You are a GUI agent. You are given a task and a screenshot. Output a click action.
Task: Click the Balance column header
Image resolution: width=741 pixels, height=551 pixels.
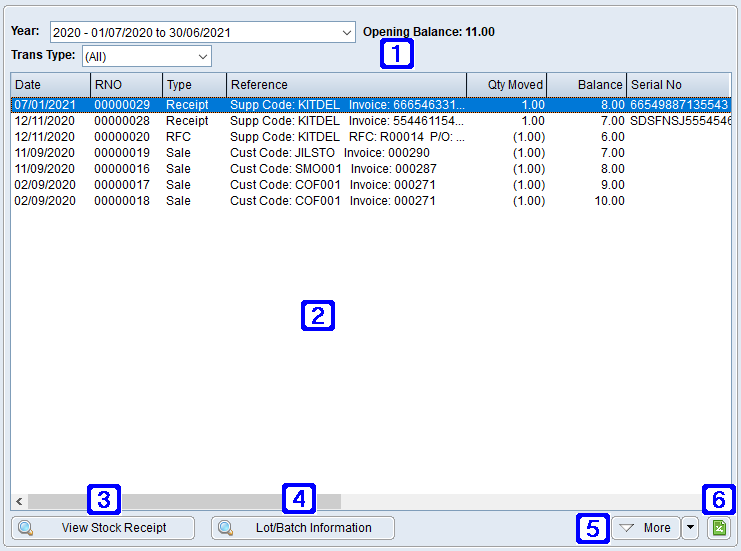tap(586, 85)
